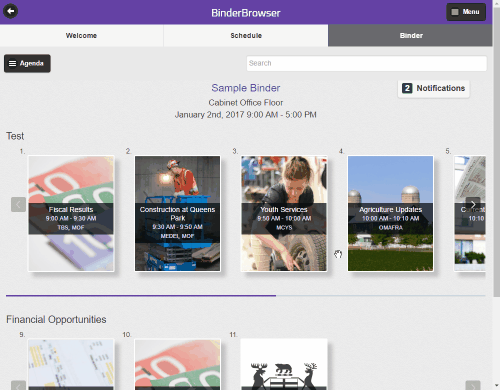This screenshot has width=500, height=390.
Task: Open the Youth Services card
Action: [284, 214]
